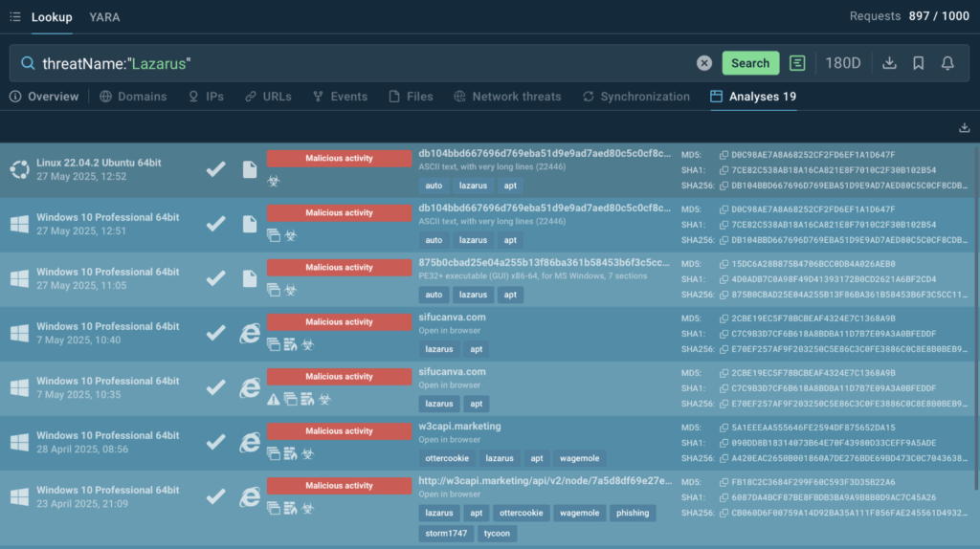
Task: Open the Network threats tab
Action: pos(507,97)
